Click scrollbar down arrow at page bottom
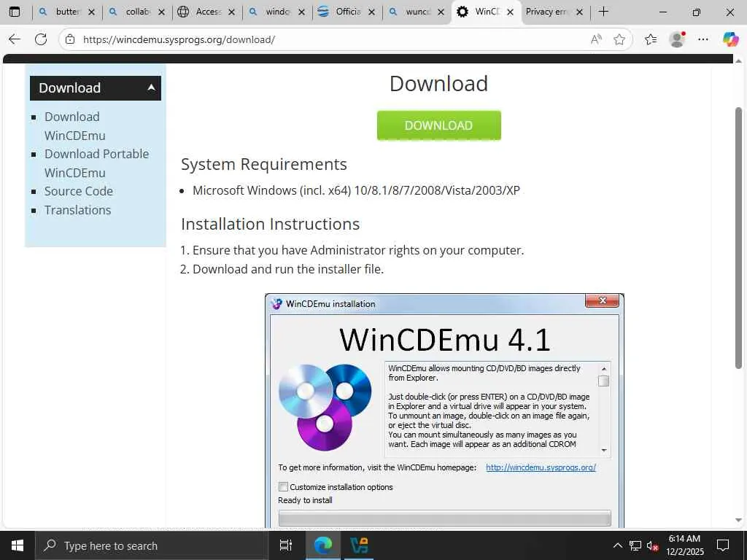Viewport: 747px width, 560px height. [738, 520]
